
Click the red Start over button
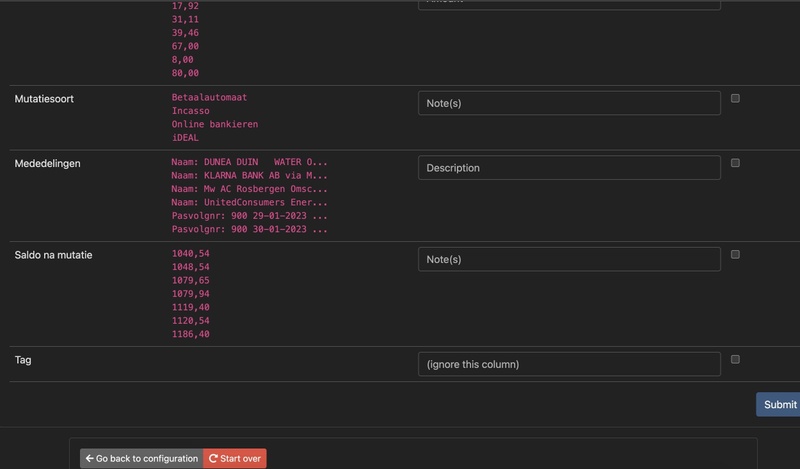pyautogui.click(x=235, y=458)
